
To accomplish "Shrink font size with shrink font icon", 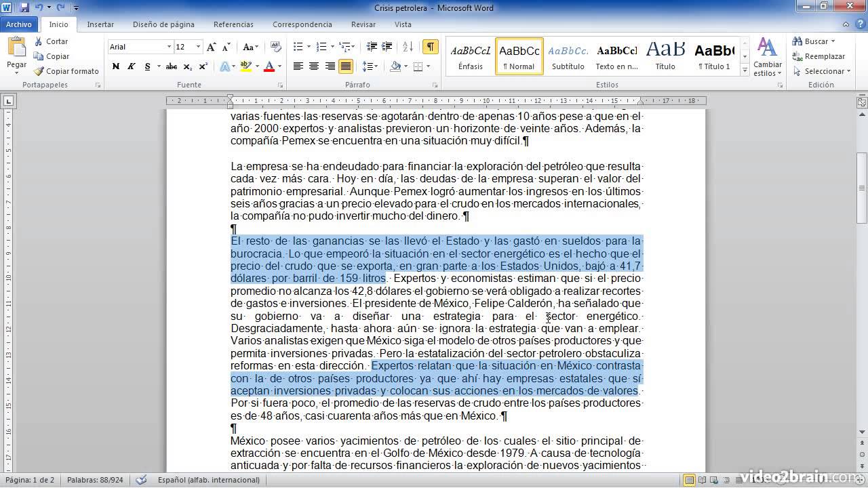I will (x=226, y=47).
